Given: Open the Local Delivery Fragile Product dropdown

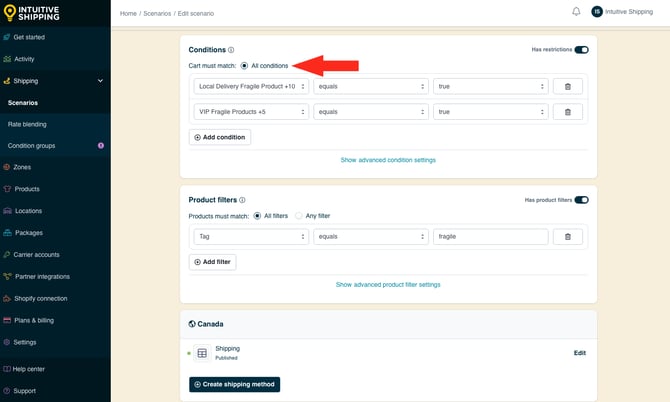Looking at the screenshot, I should pyautogui.click(x=251, y=86).
